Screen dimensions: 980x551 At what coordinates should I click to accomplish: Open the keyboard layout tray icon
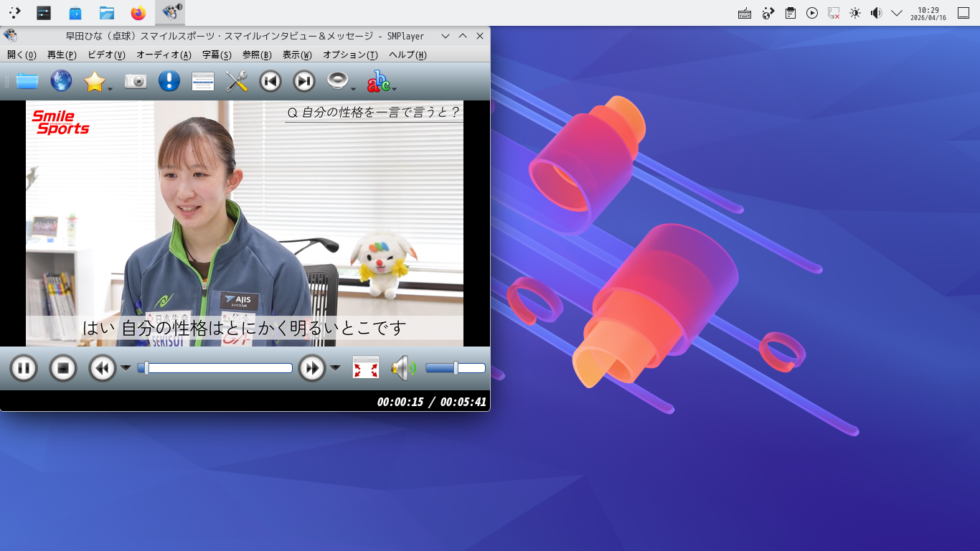(745, 13)
